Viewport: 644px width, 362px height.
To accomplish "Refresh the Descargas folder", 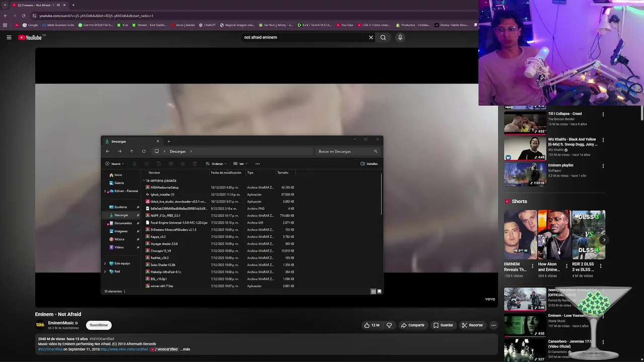I will pyautogui.click(x=144, y=151).
